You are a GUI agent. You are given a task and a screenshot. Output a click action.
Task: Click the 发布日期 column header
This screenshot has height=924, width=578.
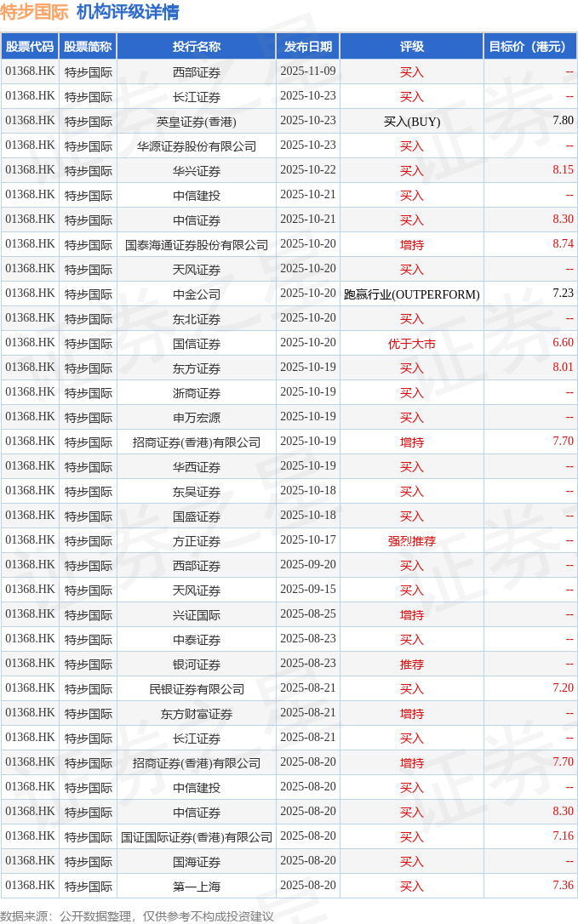[x=308, y=47]
